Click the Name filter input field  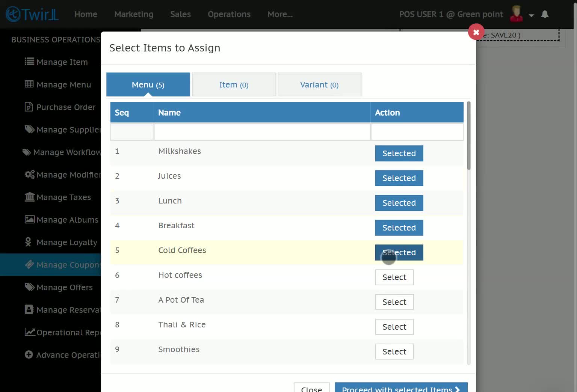point(262,132)
